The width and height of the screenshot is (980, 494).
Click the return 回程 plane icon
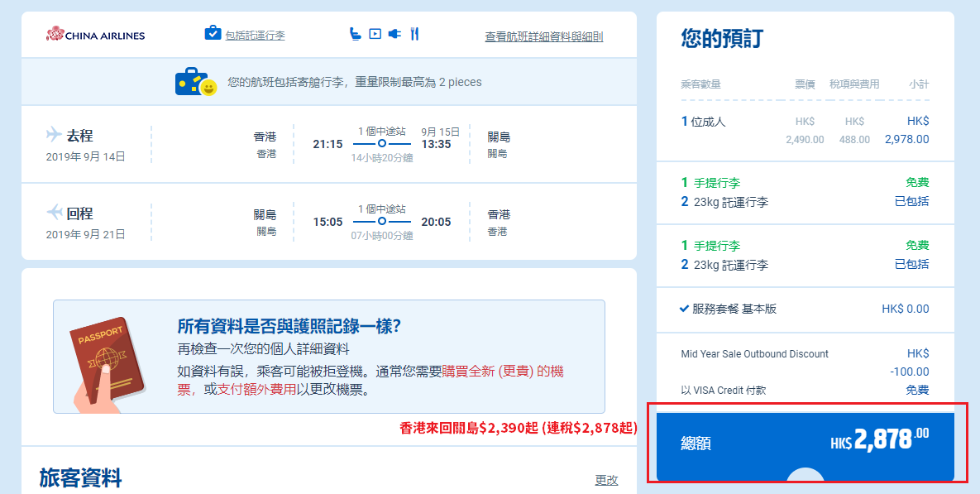55,212
